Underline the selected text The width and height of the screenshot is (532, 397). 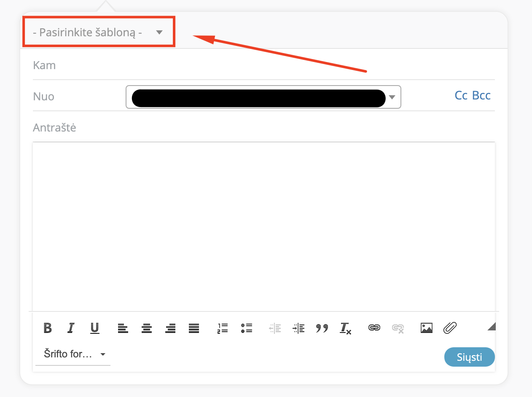click(x=95, y=328)
